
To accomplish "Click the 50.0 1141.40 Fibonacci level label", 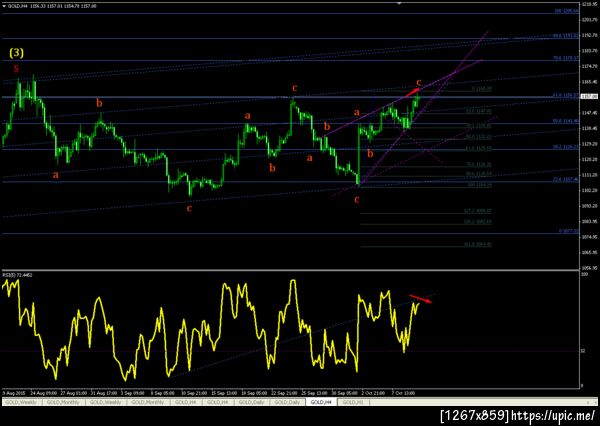I will pos(566,121).
